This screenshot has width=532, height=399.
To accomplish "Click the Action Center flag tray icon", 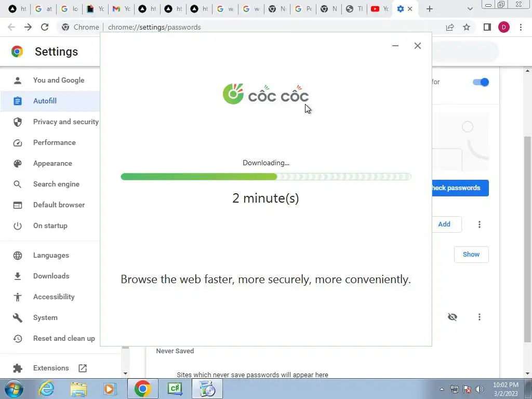I will pos(467,389).
